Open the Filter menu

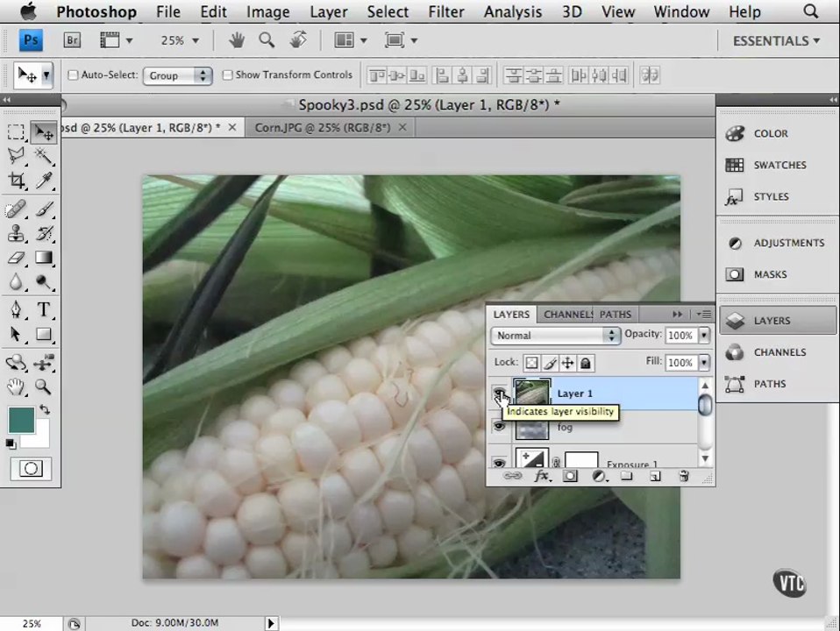[x=445, y=11]
